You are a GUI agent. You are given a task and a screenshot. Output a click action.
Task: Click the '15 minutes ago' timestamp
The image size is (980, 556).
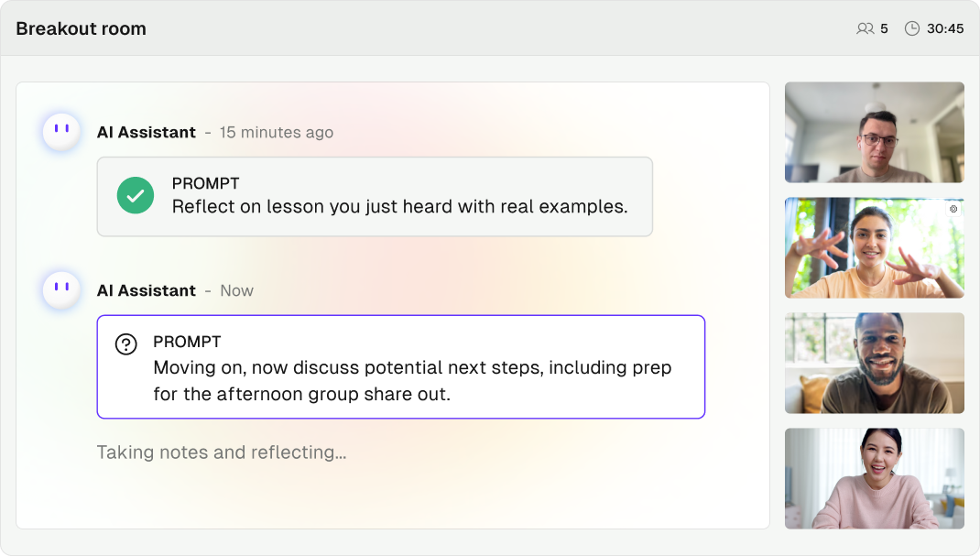pyautogui.click(x=276, y=132)
